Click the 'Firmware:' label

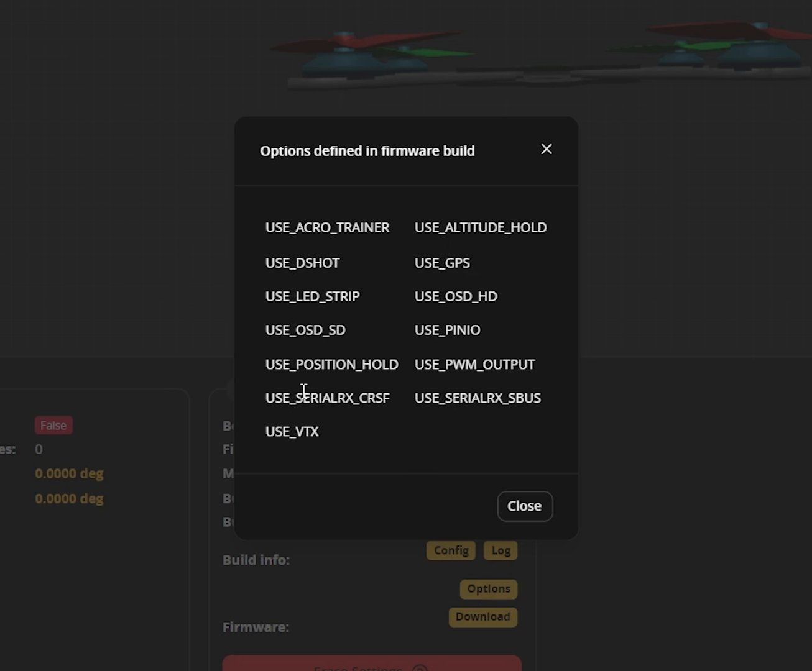[256, 627]
